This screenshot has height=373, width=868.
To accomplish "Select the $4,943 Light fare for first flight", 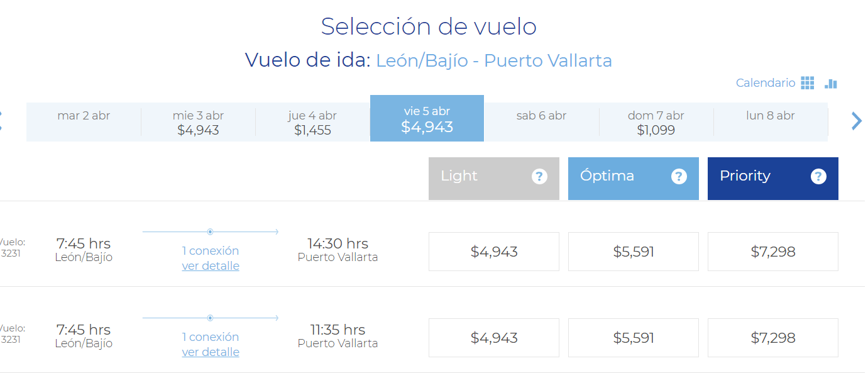I will point(493,251).
